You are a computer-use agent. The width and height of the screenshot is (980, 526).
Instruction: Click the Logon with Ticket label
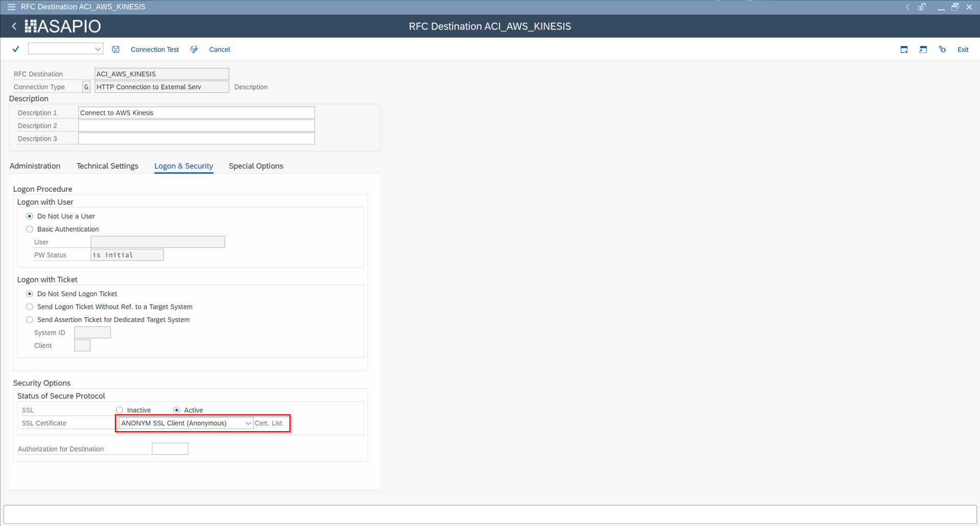pos(47,280)
